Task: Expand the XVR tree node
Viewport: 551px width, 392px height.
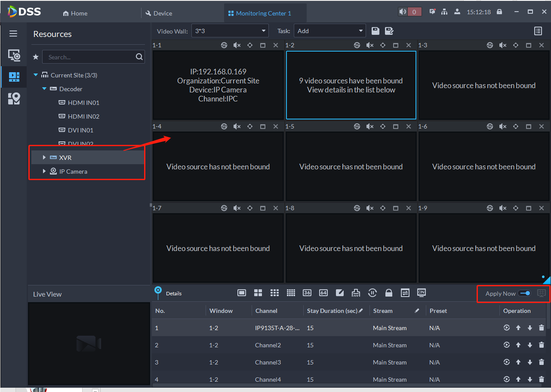Action: [44, 158]
